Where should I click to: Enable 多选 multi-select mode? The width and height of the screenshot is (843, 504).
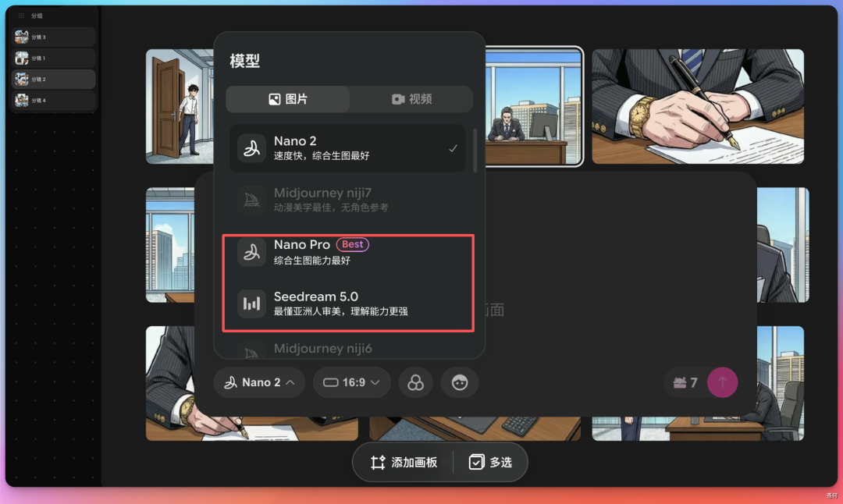click(x=491, y=462)
